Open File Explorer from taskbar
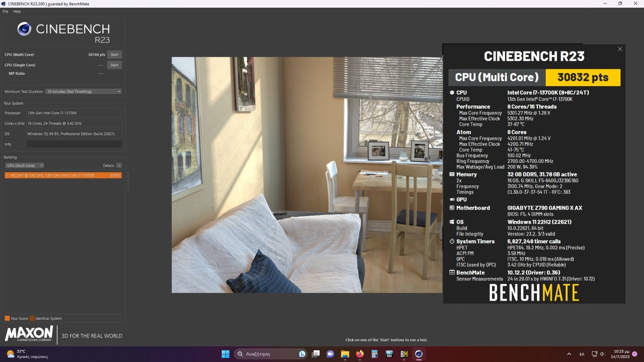The height and width of the screenshot is (362, 644). [x=345, y=354]
